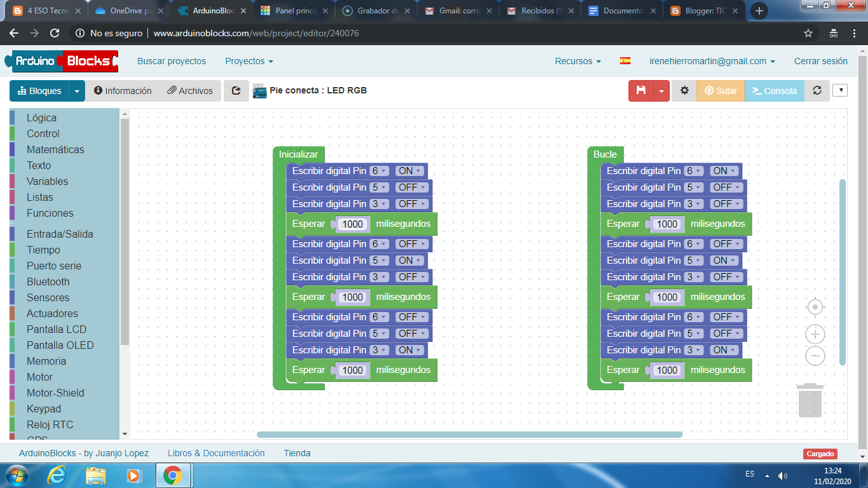Screen dimensions: 868x488
Task: Click the site info icon beside No es seguro
Action: (80, 33)
